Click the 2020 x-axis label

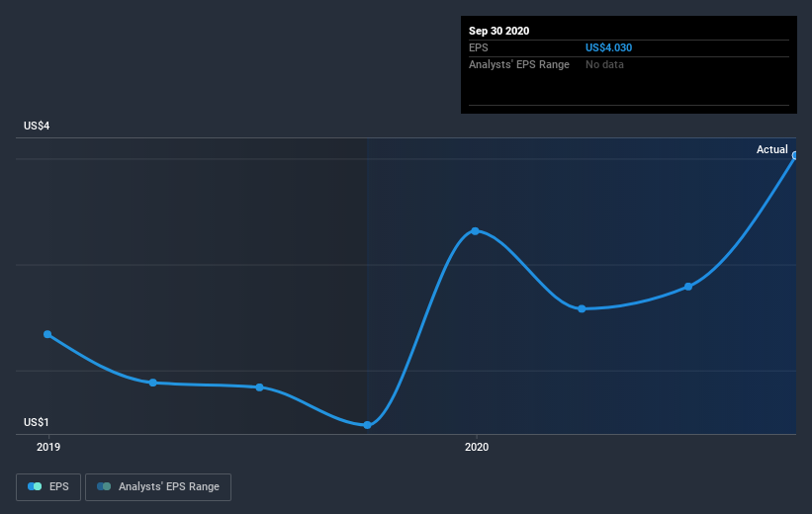coord(477,447)
